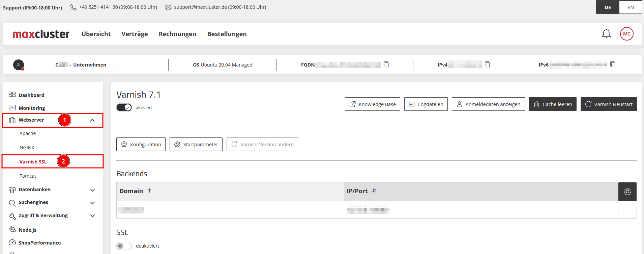Expand the Suchengines section chevron
This screenshot has height=254, width=644.
point(92,203)
